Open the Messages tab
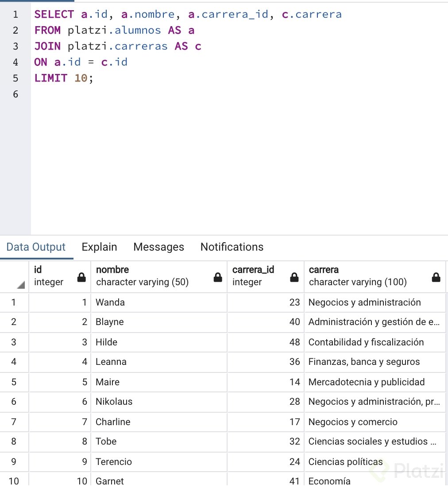 pyautogui.click(x=158, y=247)
